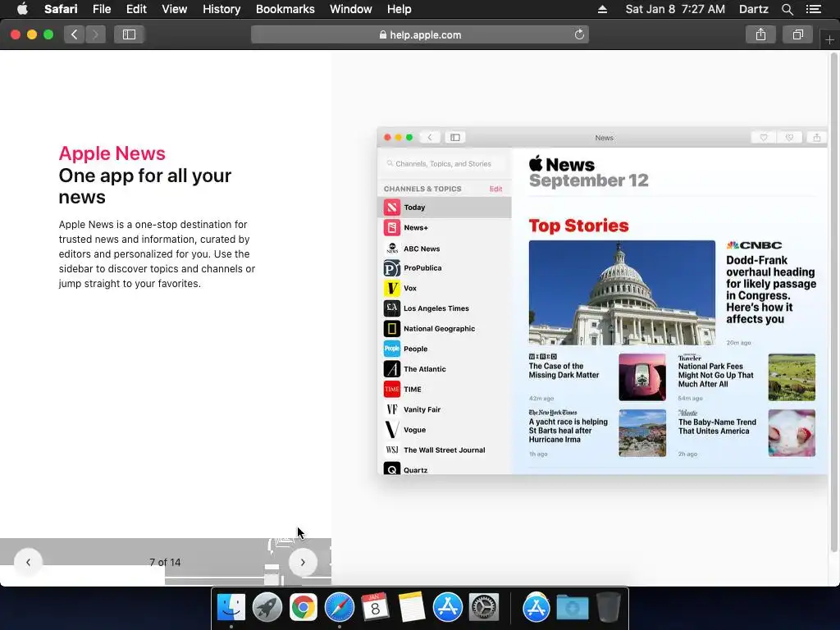Click The Case of the Missing Dark Matter

click(x=564, y=371)
